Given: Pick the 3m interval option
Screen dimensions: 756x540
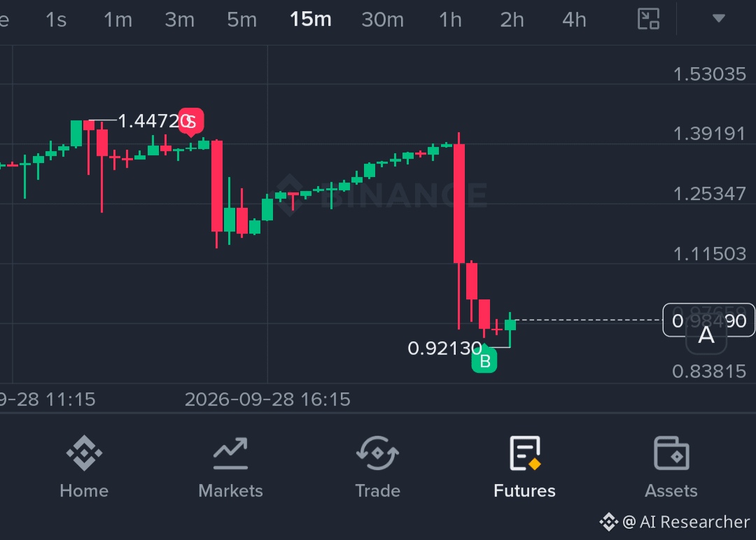Looking at the screenshot, I should (179, 20).
